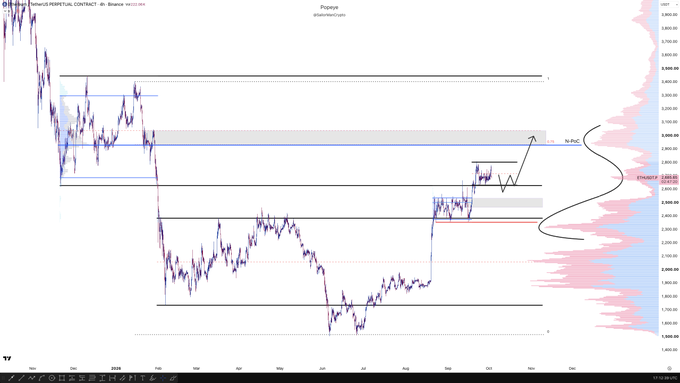
Task: Click the 2026 label on time axis
Action: (116, 368)
